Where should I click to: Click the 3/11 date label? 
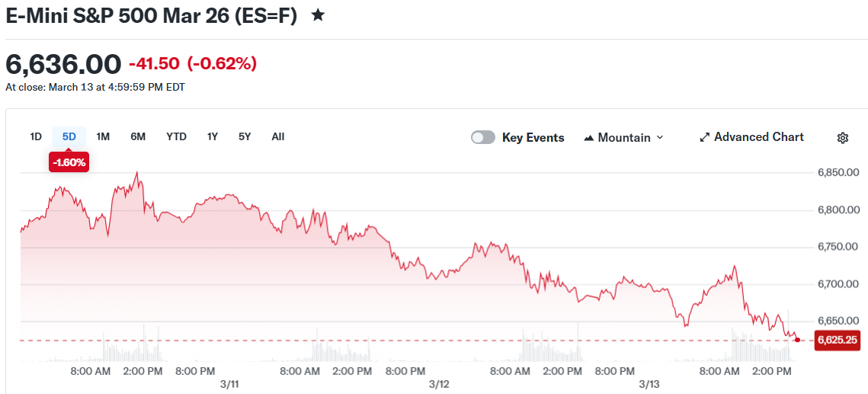click(x=228, y=383)
